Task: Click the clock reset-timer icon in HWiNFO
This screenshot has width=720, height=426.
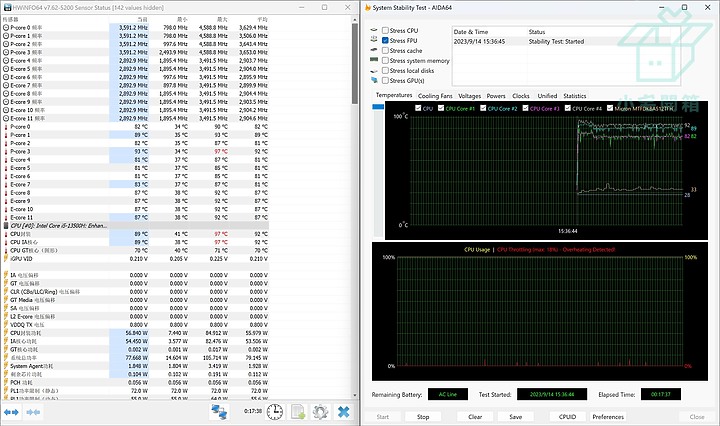Action: (275, 412)
